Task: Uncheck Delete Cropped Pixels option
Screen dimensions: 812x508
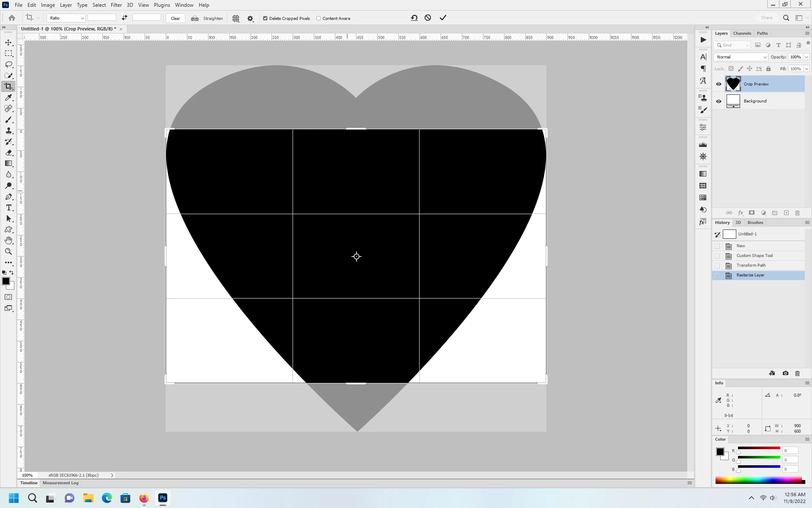Action: 265,19
